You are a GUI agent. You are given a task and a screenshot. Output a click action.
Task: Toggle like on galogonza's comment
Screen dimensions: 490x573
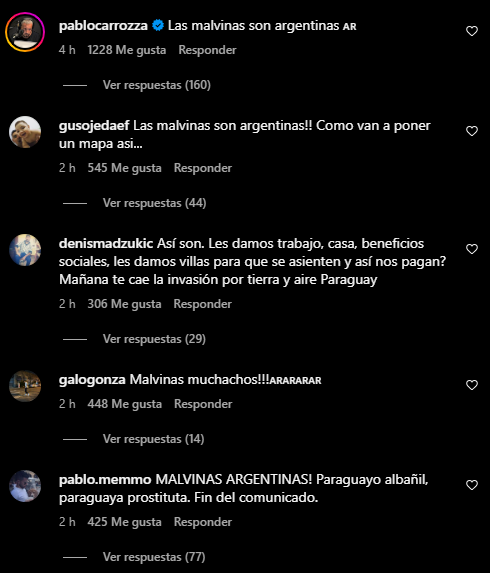pyautogui.click(x=472, y=385)
